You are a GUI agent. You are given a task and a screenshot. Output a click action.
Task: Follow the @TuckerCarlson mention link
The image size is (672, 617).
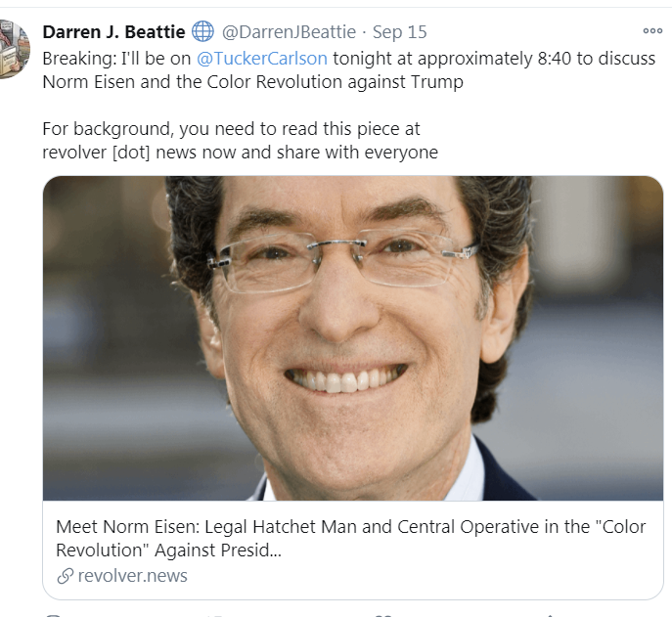click(x=262, y=59)
